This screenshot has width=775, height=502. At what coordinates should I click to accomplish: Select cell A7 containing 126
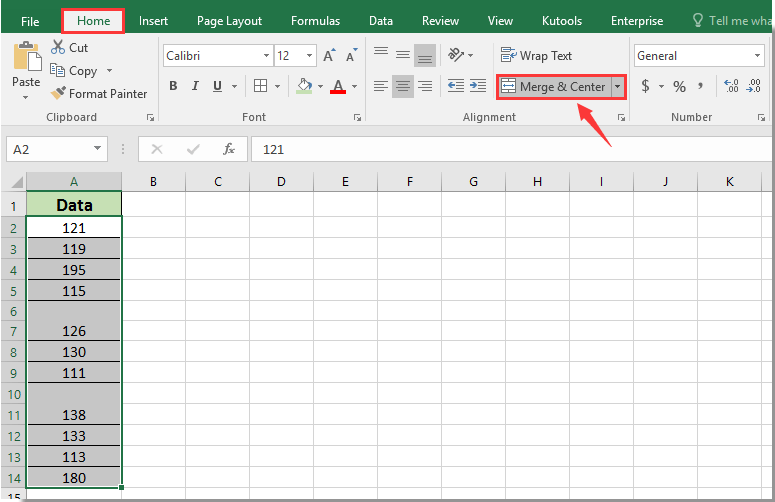(74, 331)
